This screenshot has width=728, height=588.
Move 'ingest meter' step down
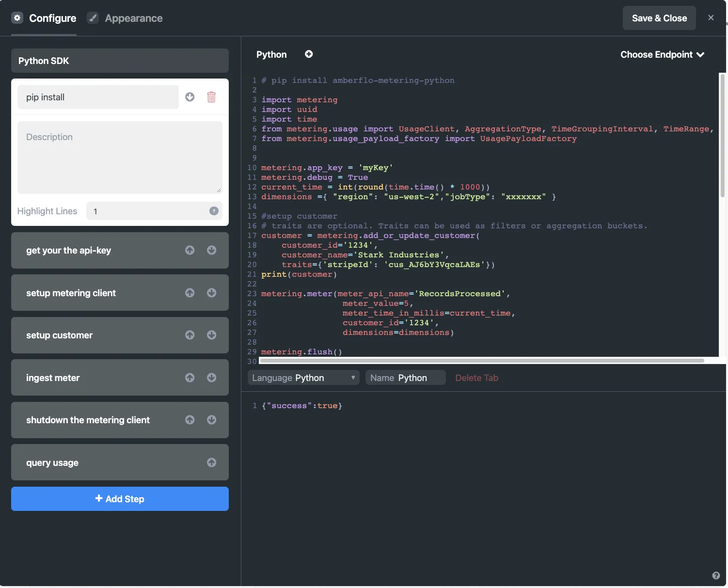(x=212, y=378)
